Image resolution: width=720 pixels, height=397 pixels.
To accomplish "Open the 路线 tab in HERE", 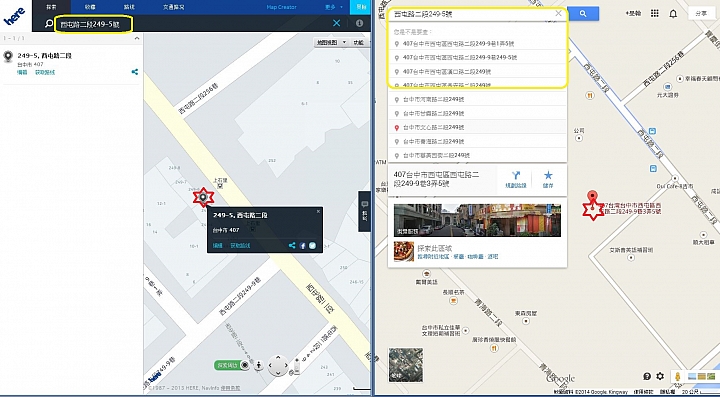I will pyautogui.click(x=130, y=7).
